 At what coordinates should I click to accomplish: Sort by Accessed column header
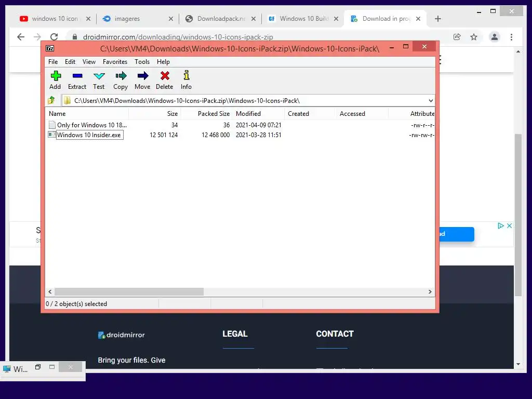pos(362,114)
